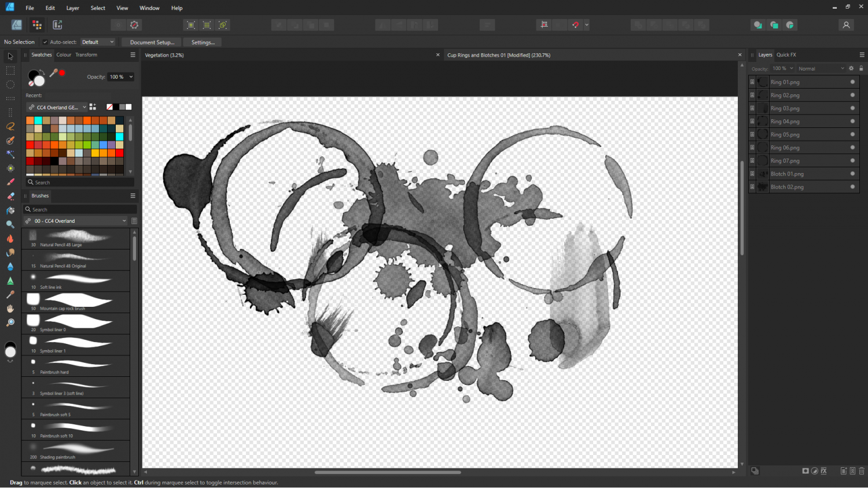Select the hand View tool

(x=10, y=309)
